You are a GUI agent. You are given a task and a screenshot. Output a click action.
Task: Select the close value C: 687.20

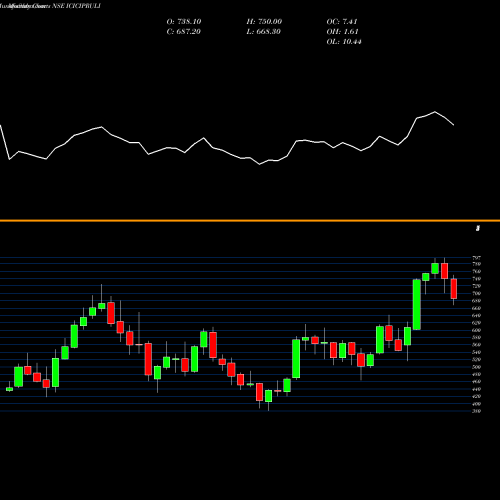coord(183,32)
